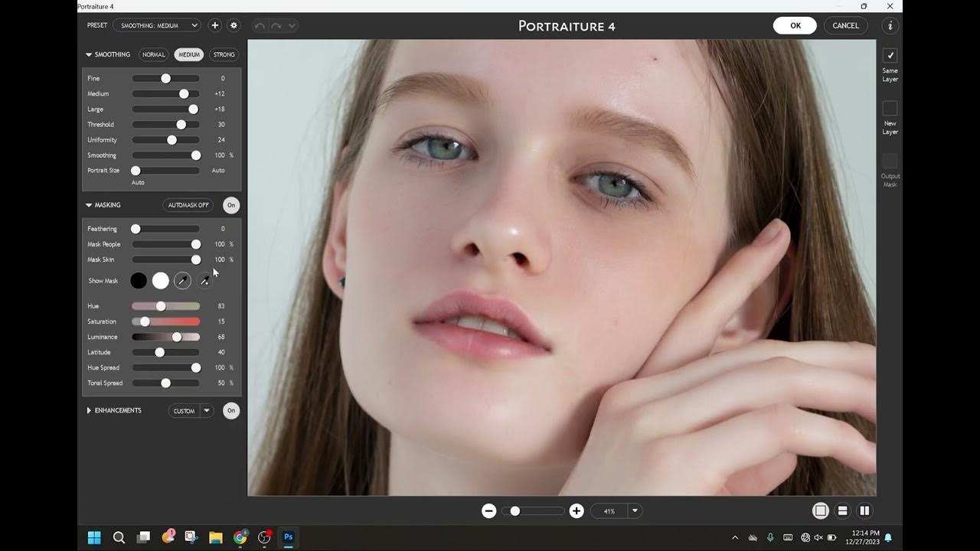This screenshot has height=551, width=980.
Task: Click the Threshold slider handle
Action: coord(181,125)
